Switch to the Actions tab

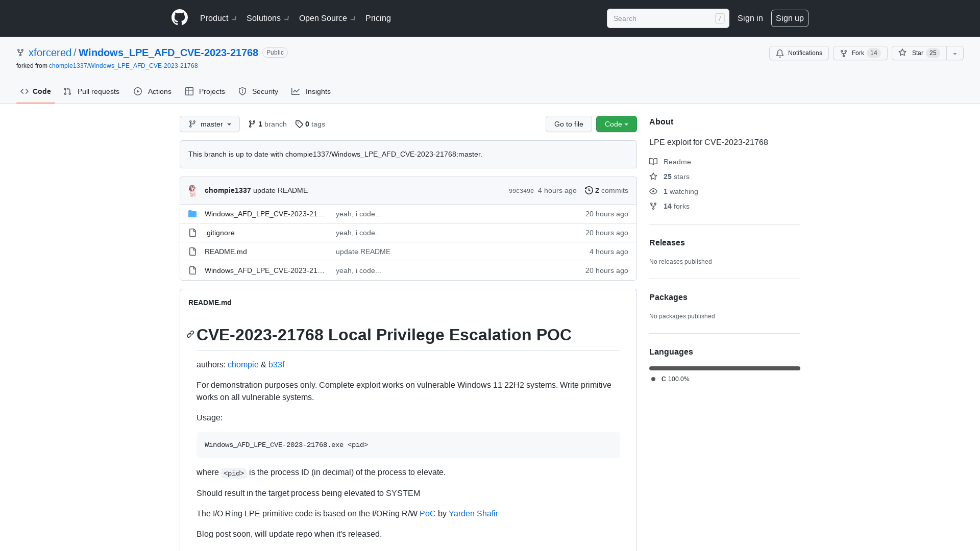pos(153,91)
